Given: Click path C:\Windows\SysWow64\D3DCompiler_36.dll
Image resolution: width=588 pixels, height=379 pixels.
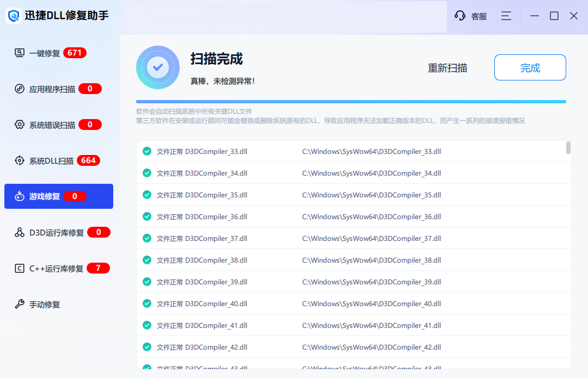Looking at the screenshot, I should tap(372, 216).
